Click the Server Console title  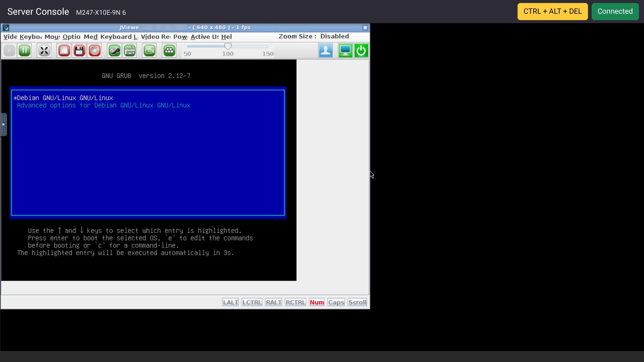pyautogui.click(x=38, y=12)
